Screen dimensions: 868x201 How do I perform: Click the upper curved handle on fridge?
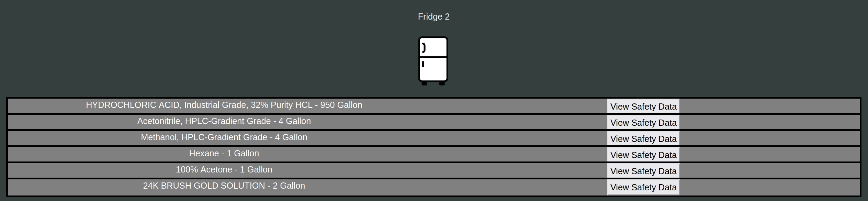click(x=424, y=48)
